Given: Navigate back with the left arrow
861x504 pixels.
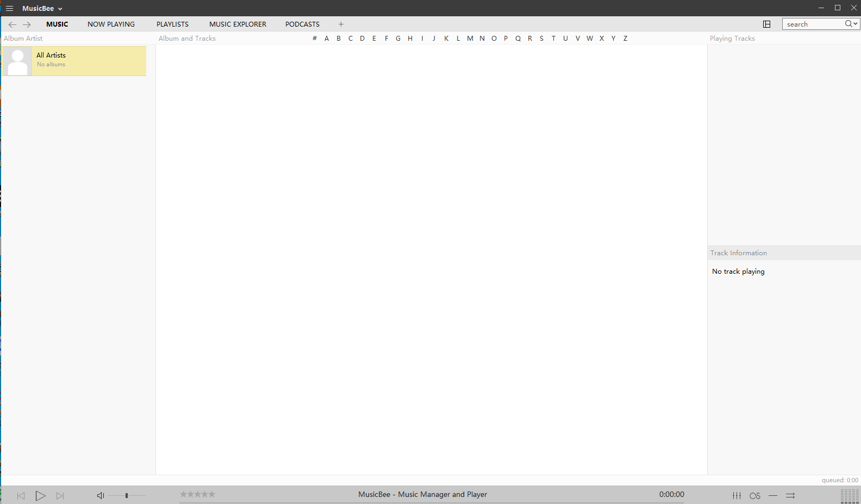Looking at the screenshot, I should click(x=13, y=24).
